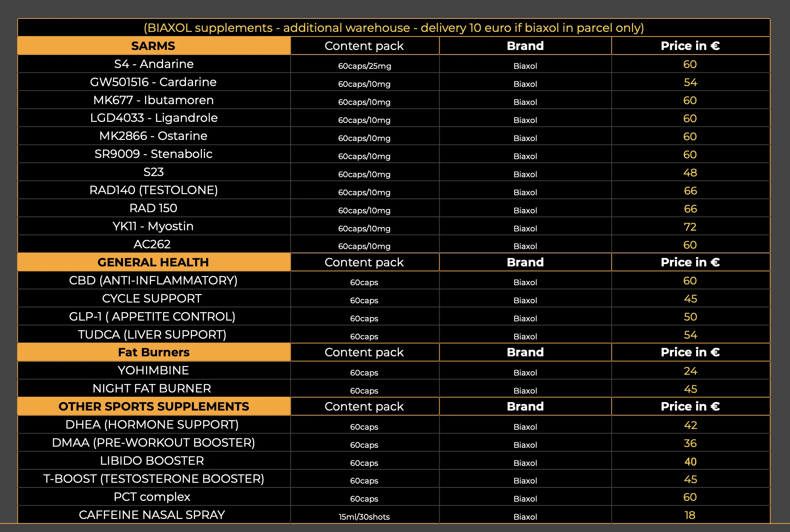Image resolution: width=790 pixels, height=532 pixels.
Task: Select the price 45 for T-BOOST
Action: pyautogui.click(x=690, y=479)
